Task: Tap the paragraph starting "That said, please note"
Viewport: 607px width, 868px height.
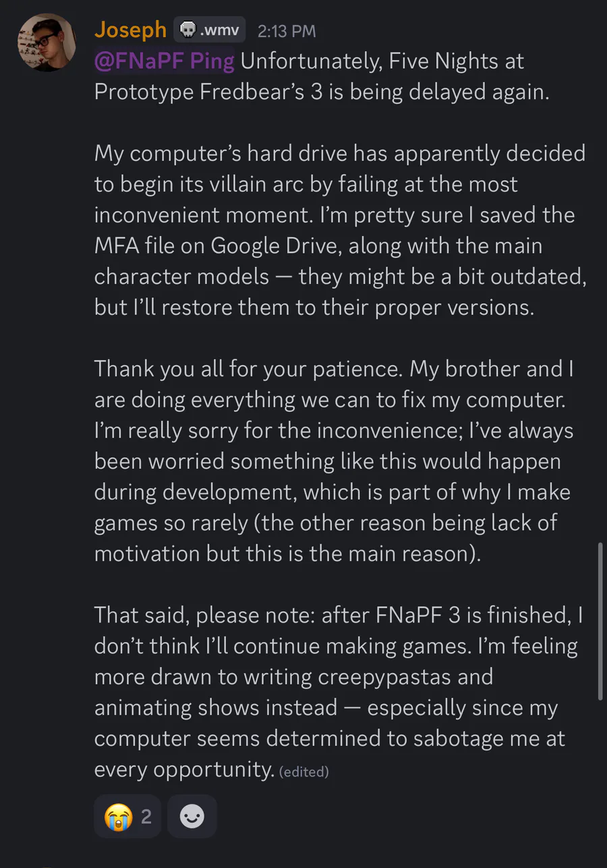Action: pos(336,692)
